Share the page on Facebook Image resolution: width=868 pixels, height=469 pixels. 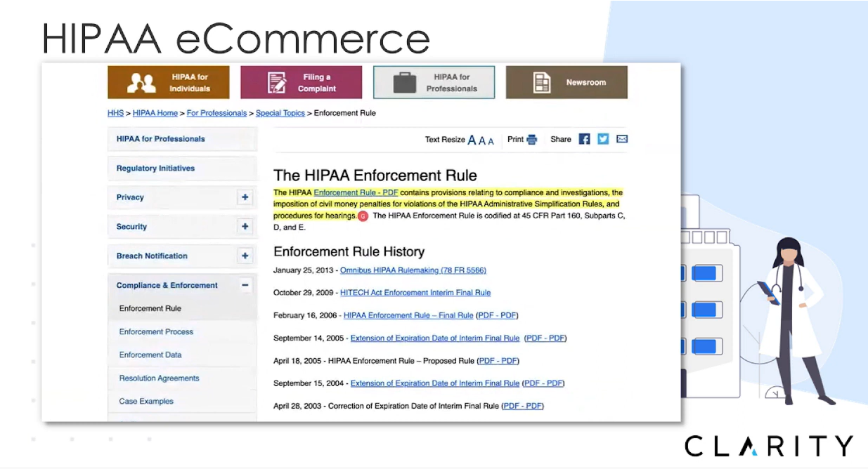click(584, 139)
